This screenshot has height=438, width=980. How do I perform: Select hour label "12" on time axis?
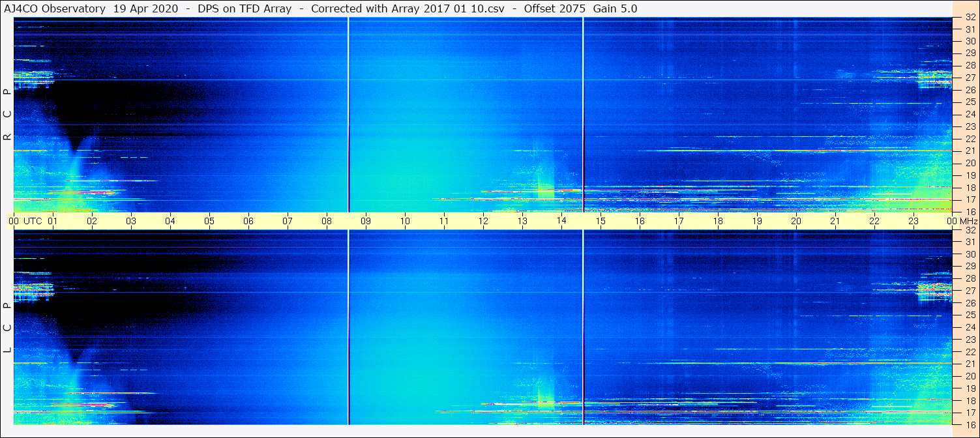pyautogui.click(x=483, y=221)
